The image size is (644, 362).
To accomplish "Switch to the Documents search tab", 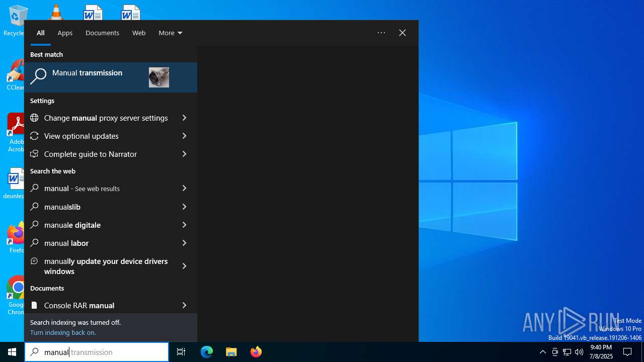I will pos(102,33).
